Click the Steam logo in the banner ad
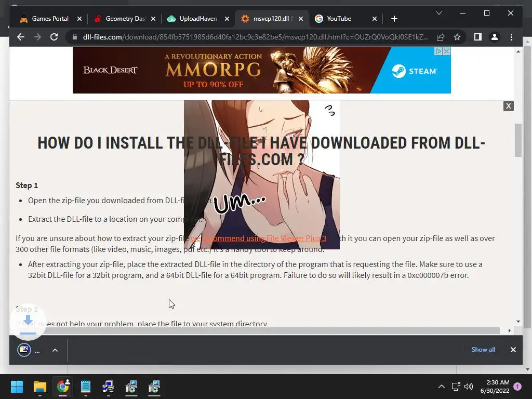The height and width of the screenshot is (399, 532). tap(414, 71)
